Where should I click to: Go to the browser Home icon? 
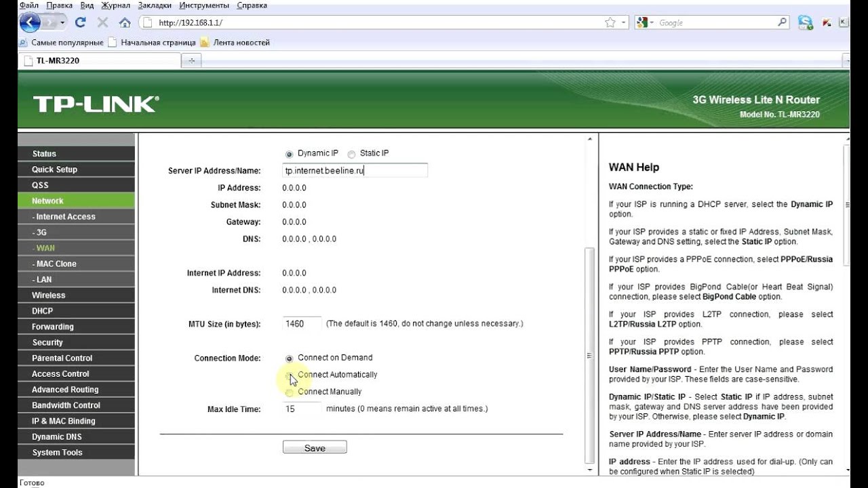[125, 22]
